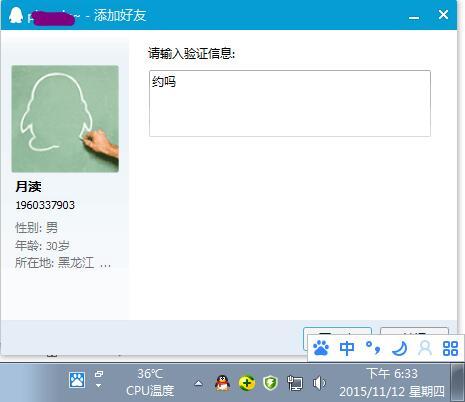The width and height of the screenshot is (465, 402).
Task: Toggle the moon night-mode icon on IME bar
Action: coord(400,348)
